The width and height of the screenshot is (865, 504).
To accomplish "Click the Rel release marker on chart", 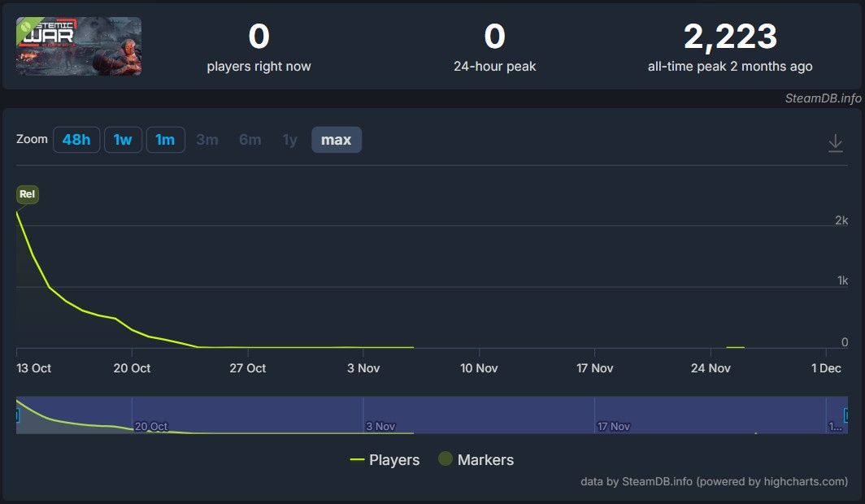I will (27, 194).
